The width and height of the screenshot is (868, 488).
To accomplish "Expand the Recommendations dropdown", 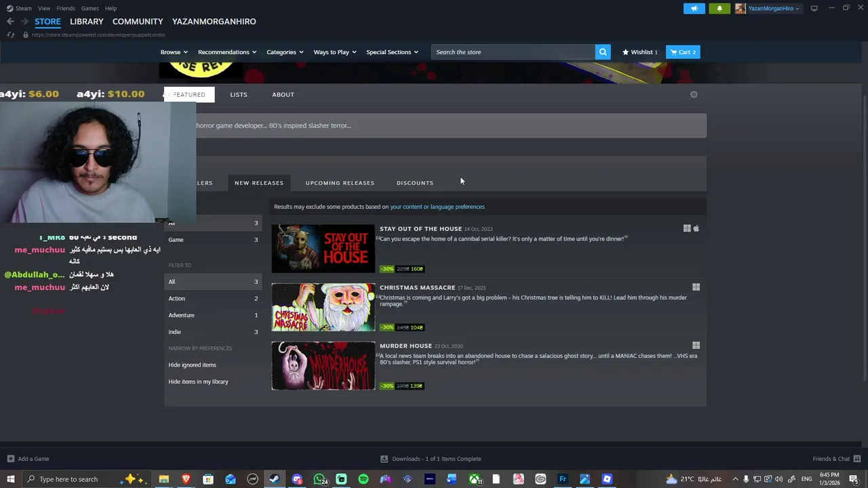I will 227,52.
